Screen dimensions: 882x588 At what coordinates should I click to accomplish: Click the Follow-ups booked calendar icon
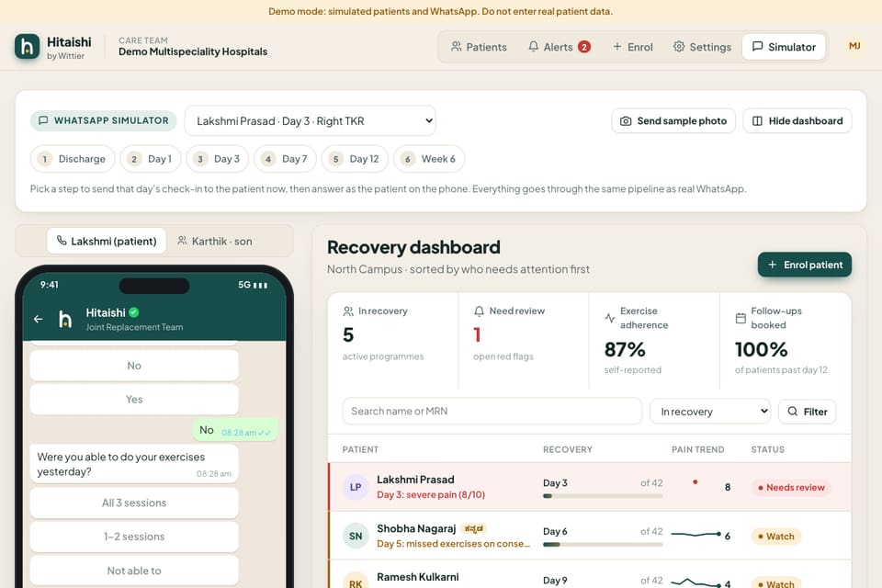coord(741,318)
